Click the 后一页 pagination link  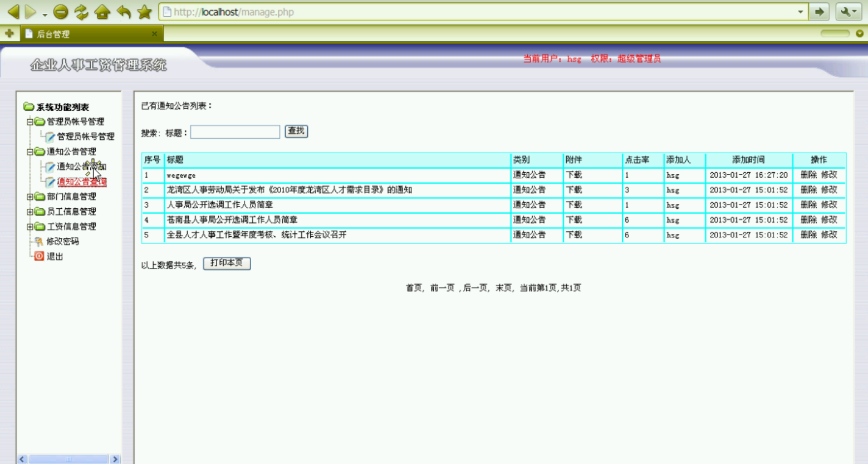coord(475,288)
